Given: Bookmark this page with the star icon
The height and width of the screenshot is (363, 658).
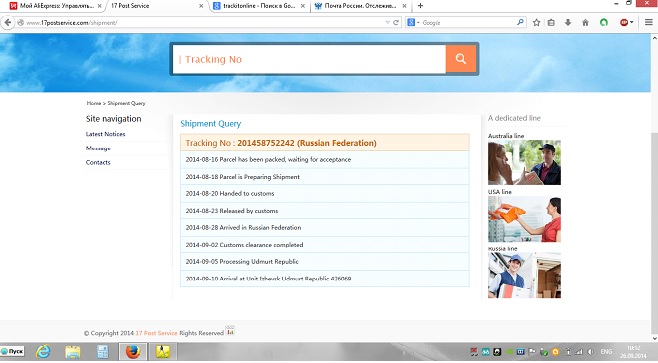Looking at the screenshot, I should point(536,23).
